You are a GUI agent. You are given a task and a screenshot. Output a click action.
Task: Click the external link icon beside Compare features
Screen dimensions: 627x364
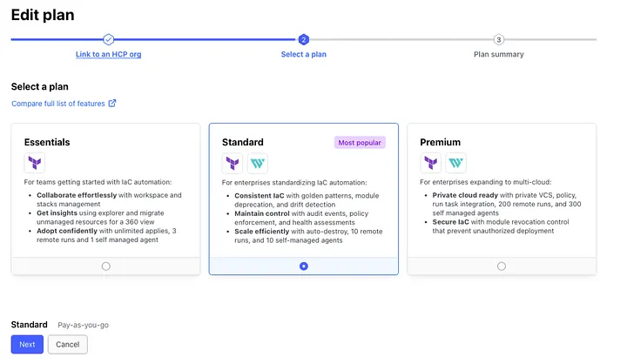tap(112, 104)
